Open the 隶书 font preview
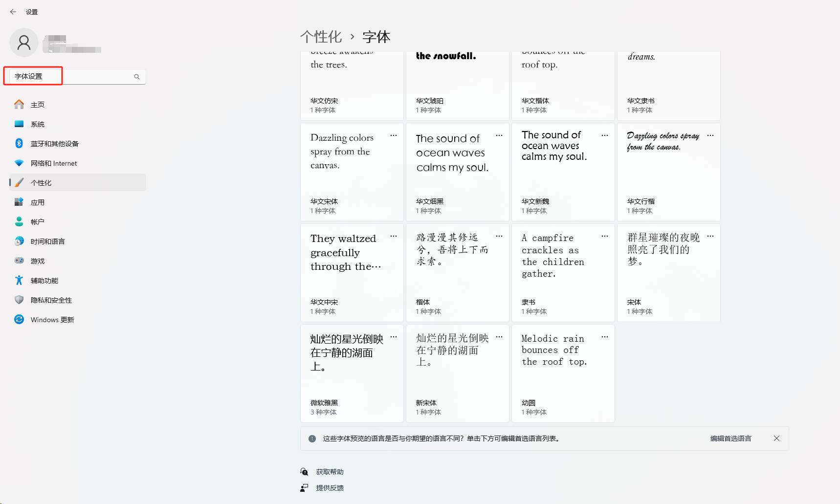 tap(563, 273)
